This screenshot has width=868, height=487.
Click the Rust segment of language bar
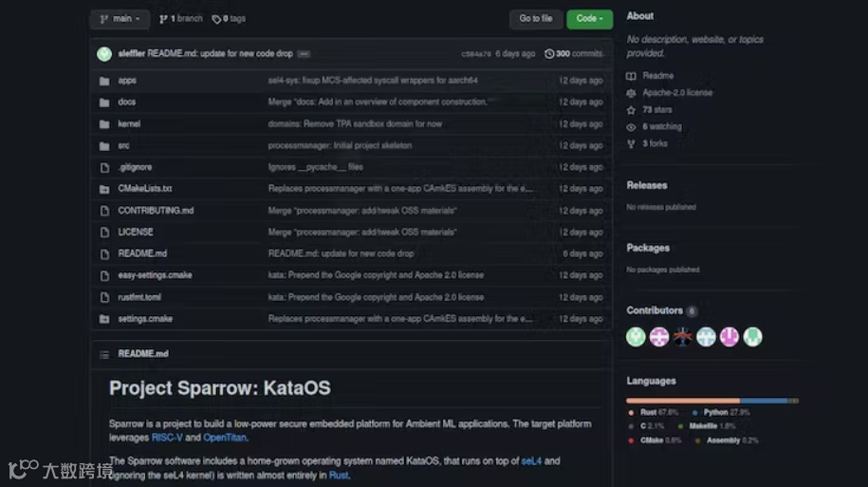coord(683,401)
